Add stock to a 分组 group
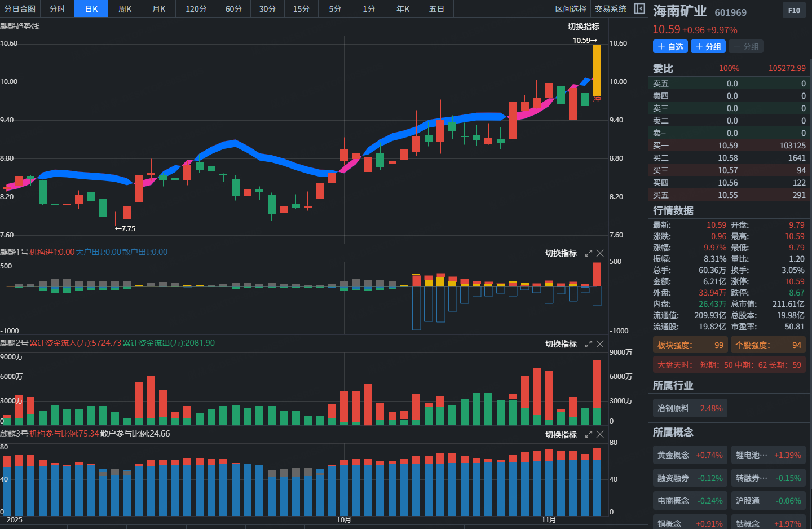Image resolution: width=812 pixels, height=529 pixels. [708, 47]
